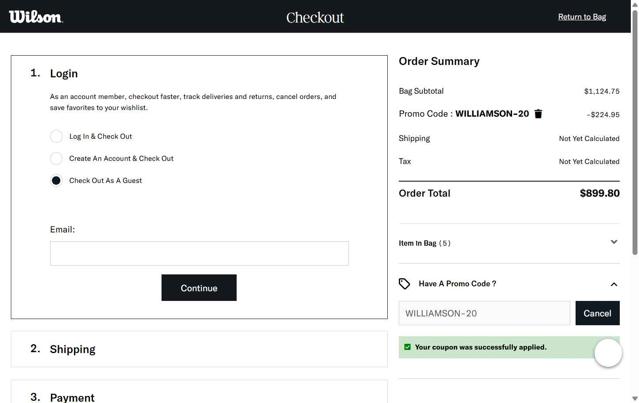
Task: Collapse the Have A Promo Code section
Action: pyautogui.click(x=614, y=284)
